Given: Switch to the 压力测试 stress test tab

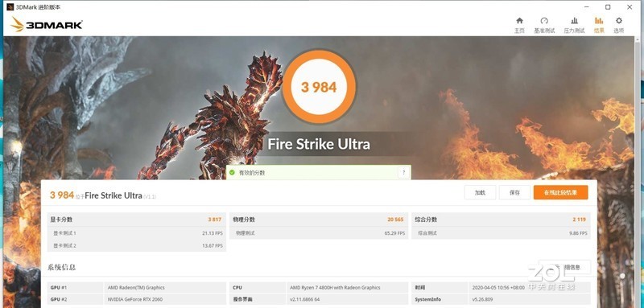Looking at the screenshot, I should (574, 26).
